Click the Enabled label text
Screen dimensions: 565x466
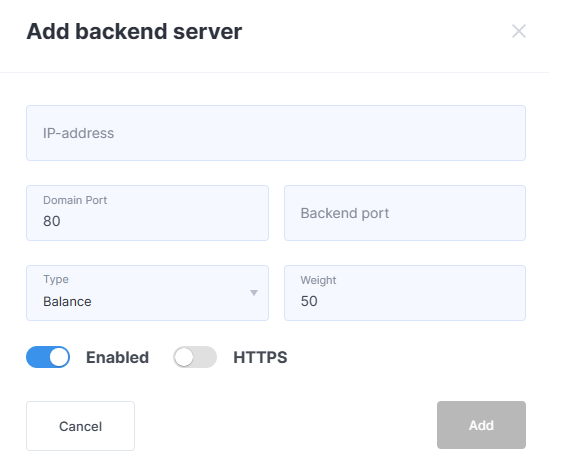pyautogui.click(x=117, y=358)
